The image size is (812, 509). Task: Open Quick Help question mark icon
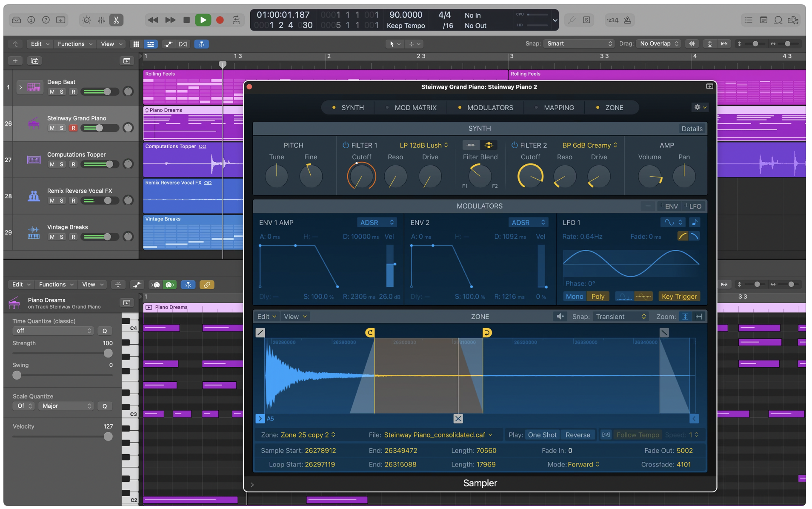tap(46, 20)
